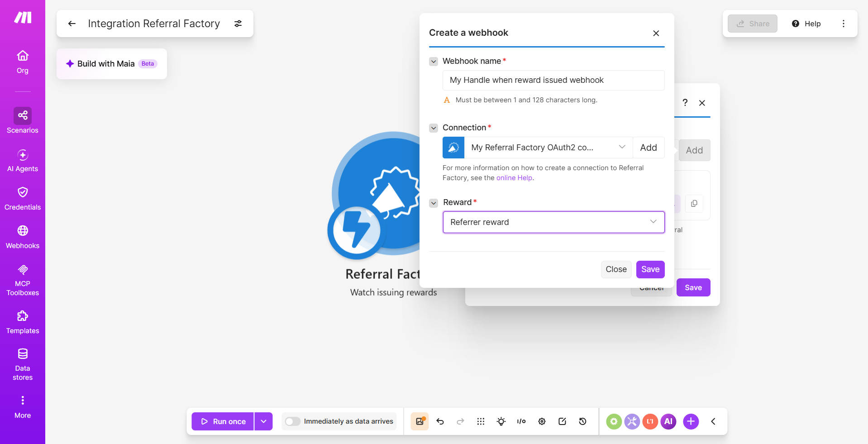This screenshot has width=868, height=444.
Task: Open the purple AI favorite icon
Action: point(668,421)
